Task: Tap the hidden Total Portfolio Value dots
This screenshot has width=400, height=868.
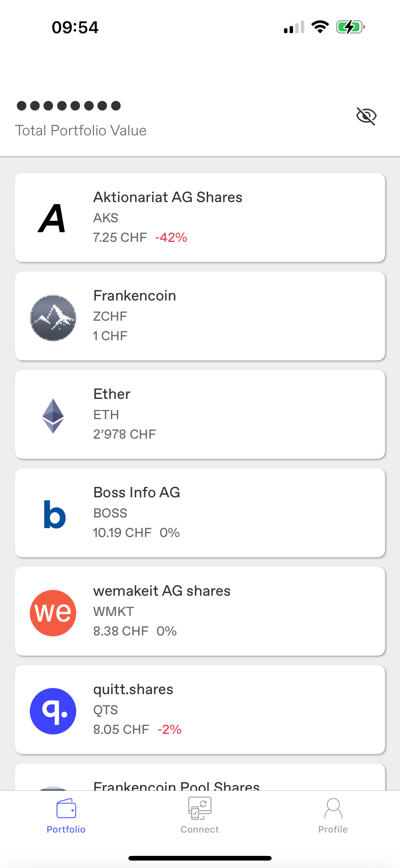Action: pyautogui.click(x=69, y=106)
